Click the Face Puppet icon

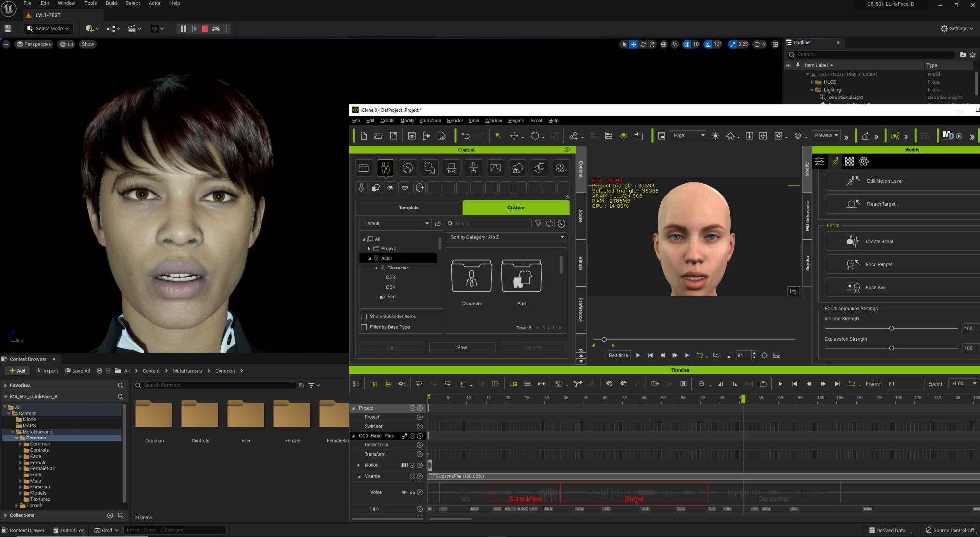click(853, 264)
